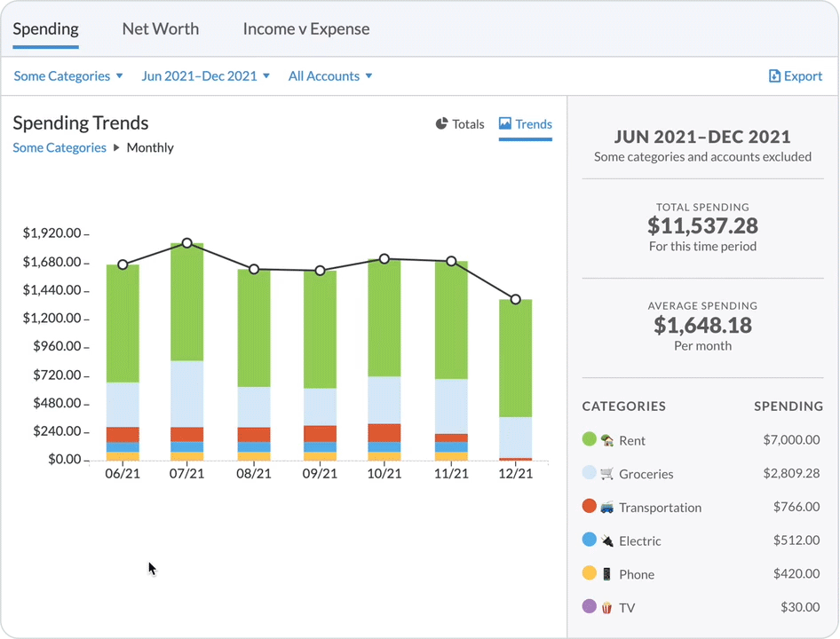840x639 pixels.
Task: Open the Jun 2021–Dec 2021 date dropdown
Action: pyautogui.click(x=206, y=76)
